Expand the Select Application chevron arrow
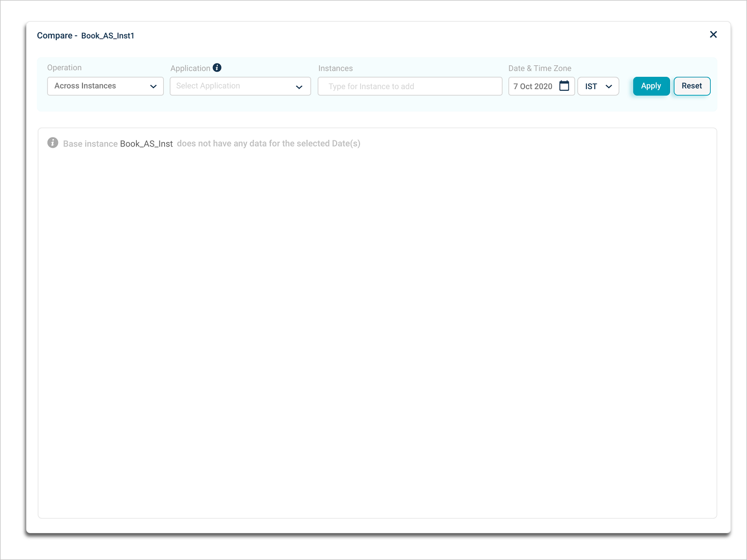Screen dimensions: 747x560 (x=299, y=87)
